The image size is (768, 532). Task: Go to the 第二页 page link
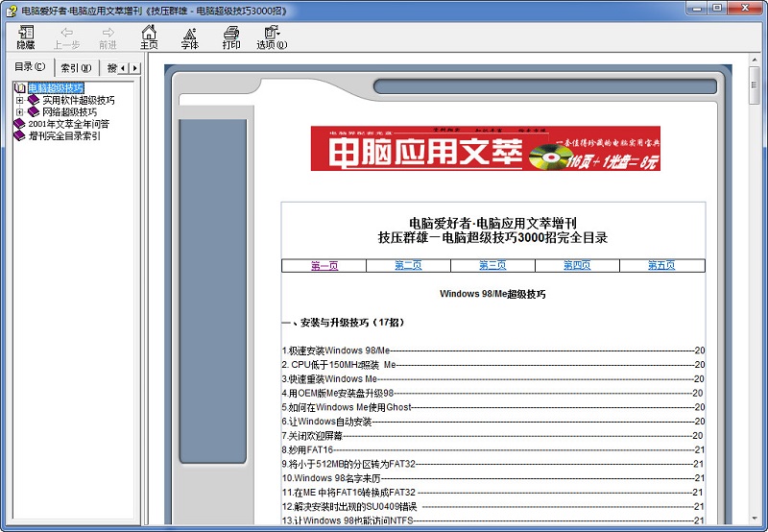pyautogui.click(x=408, y=266)
